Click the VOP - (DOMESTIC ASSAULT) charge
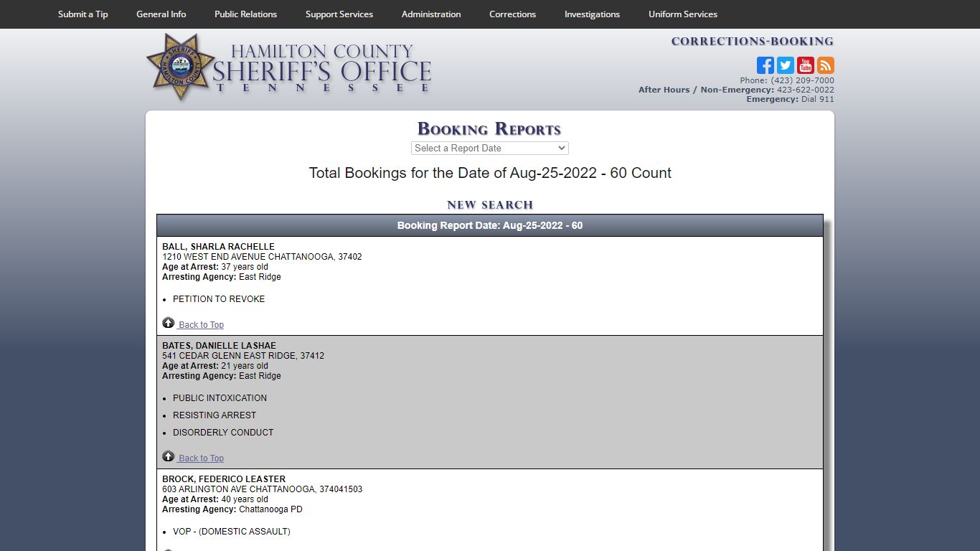The height and width of the screenshot is (551, 980). click(x=232, y=532)
